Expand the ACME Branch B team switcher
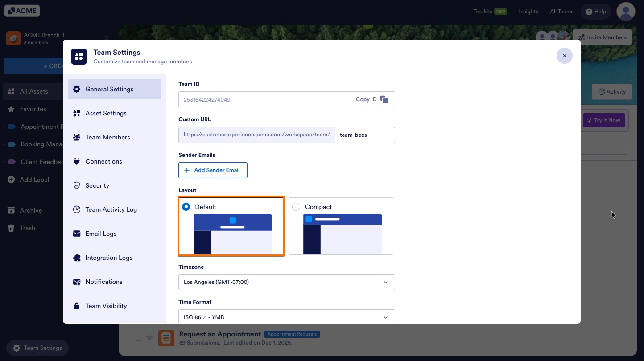The height and width of the screenshot is (361, 644). (x=107, y=38)
